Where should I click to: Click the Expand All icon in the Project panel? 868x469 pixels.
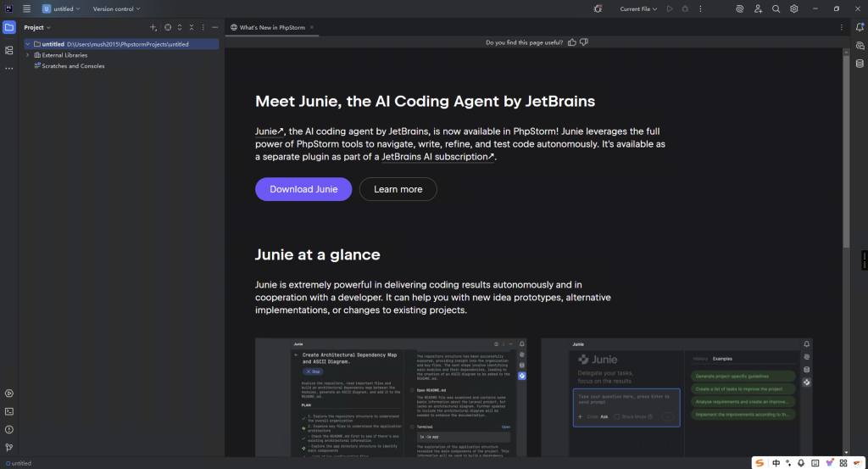180,27
